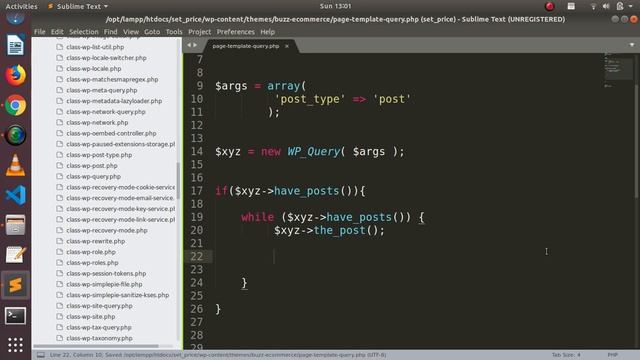Go to previous tab with left arrow
This screenshot has height=360, width=640.
coord(189,45)
